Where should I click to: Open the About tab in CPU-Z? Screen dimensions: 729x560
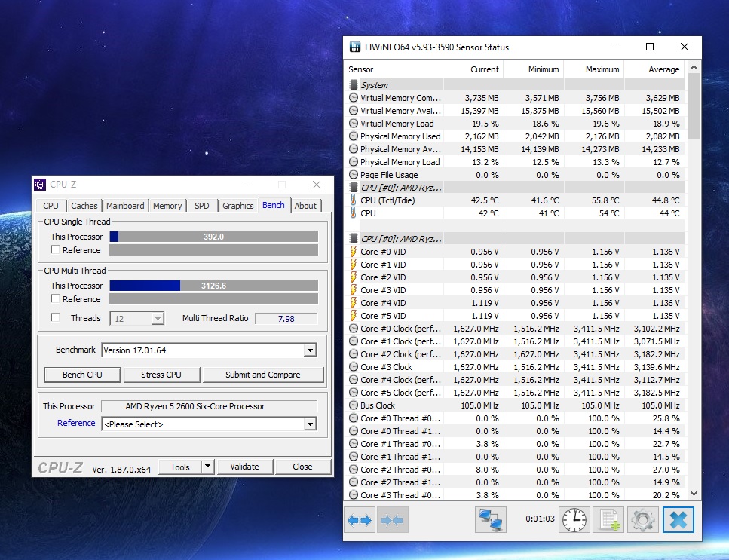point(305,206)
